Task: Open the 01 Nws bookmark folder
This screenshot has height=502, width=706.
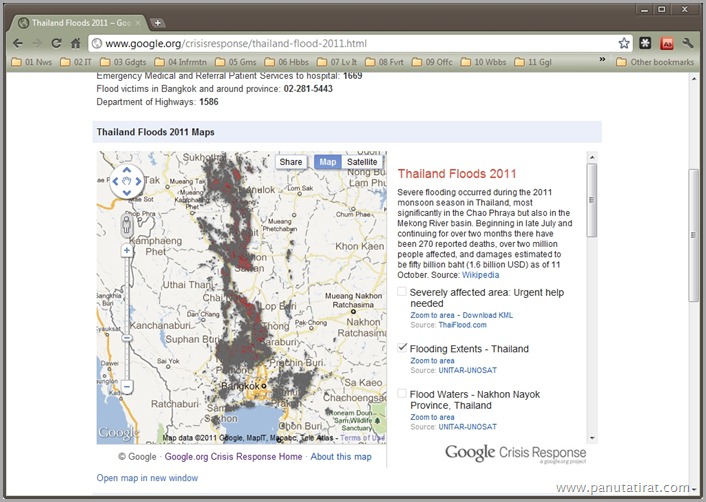Action: click(32, 62)
